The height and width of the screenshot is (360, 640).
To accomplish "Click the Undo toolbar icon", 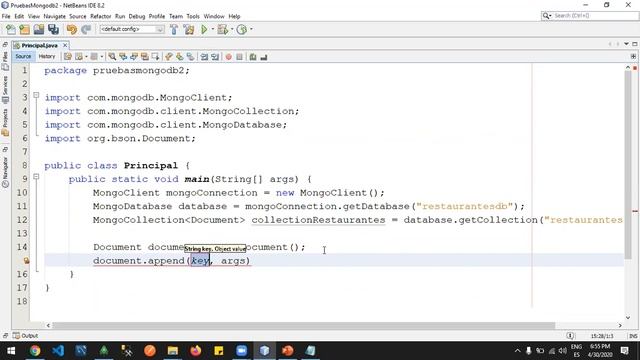I will click(71, 29).
